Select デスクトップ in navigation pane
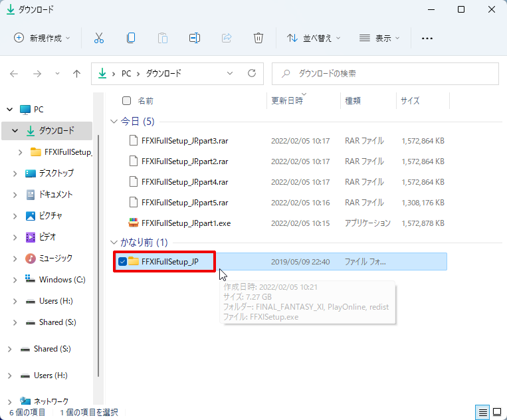 (x=56, y=173)
